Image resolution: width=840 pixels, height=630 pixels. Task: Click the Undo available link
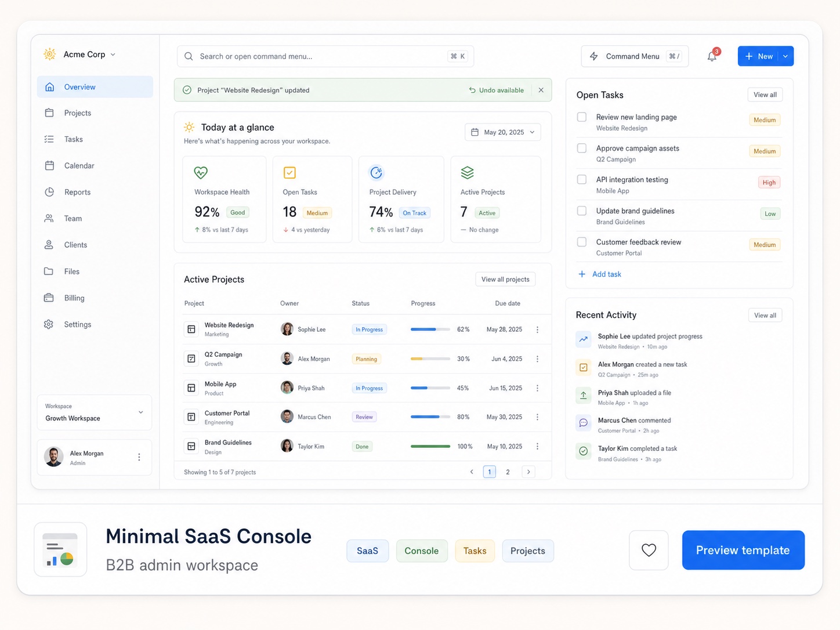[497, 90]
